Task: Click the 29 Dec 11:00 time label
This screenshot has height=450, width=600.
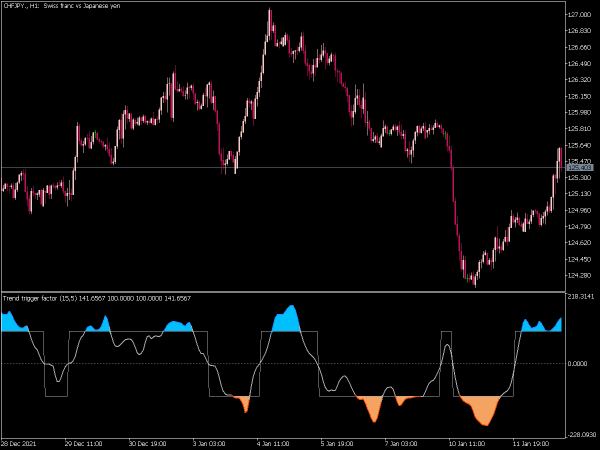Action: [84, 443]
